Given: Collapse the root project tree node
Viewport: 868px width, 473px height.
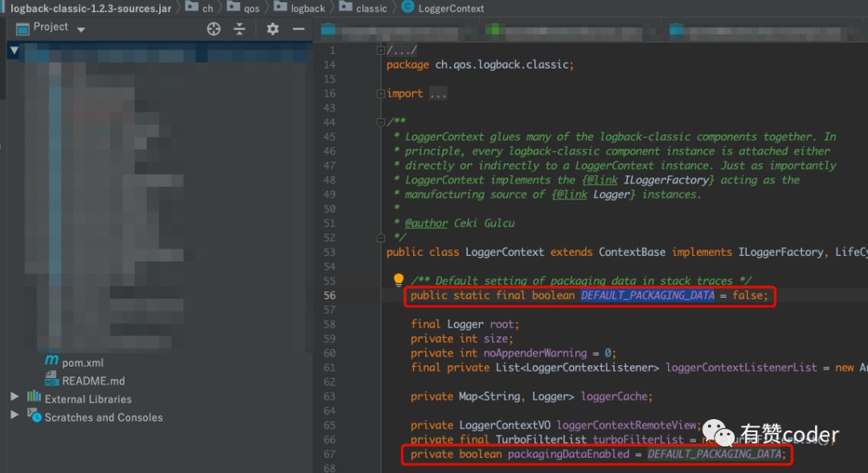Looking at the screenshot, I should coord(14,51).
